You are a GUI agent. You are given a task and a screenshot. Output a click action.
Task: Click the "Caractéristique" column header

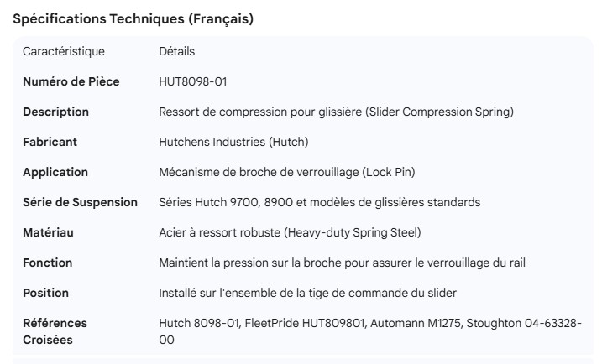coord(64,52)
